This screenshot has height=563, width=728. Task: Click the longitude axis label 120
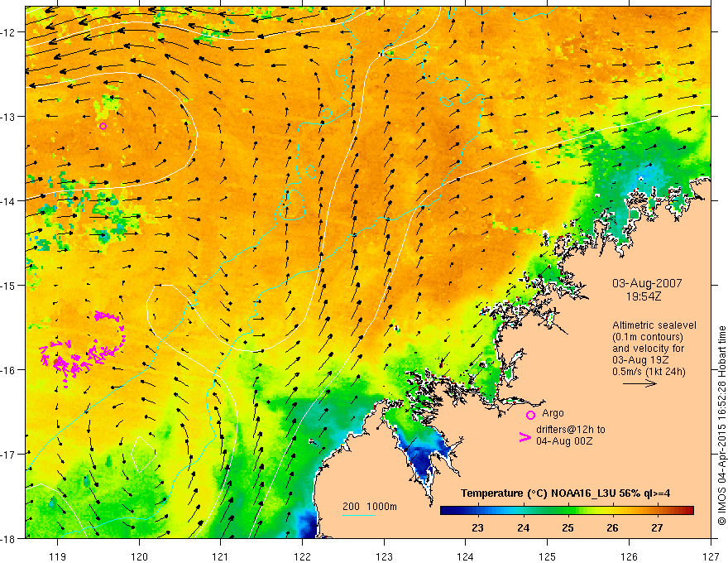point(139,556)
